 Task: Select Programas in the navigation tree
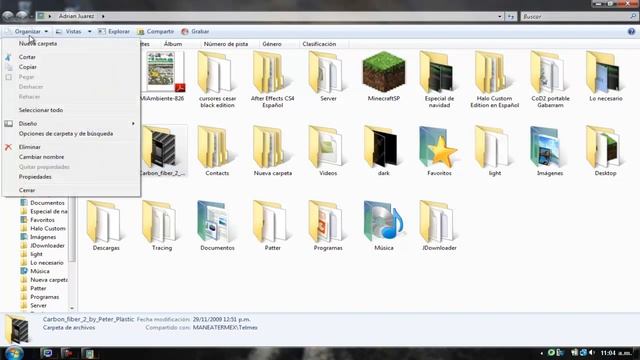pos(44,297)
